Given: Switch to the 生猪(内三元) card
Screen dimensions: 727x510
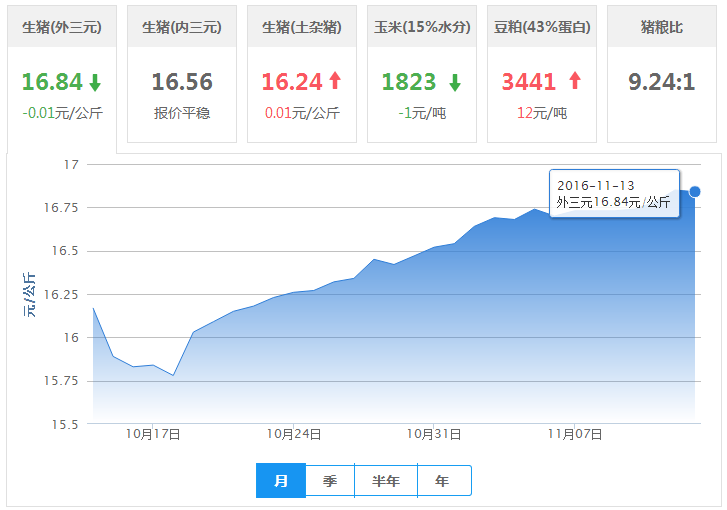Looking at the screenshot, I should click(182, 27).
